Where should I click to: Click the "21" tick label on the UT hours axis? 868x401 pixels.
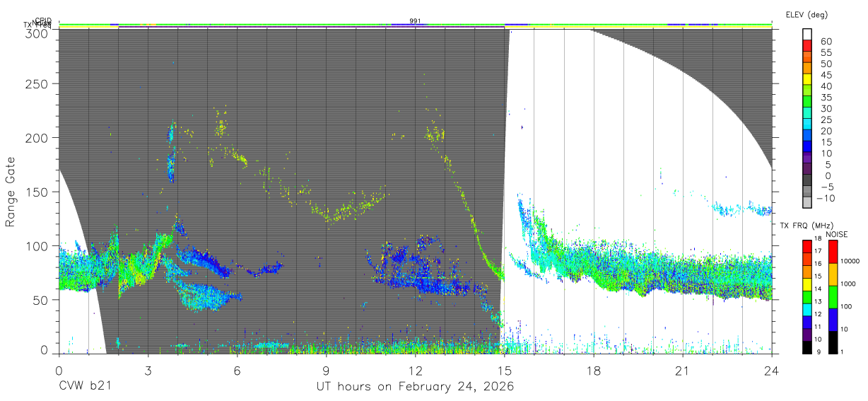pyautogui.click(x=683, y=370)
